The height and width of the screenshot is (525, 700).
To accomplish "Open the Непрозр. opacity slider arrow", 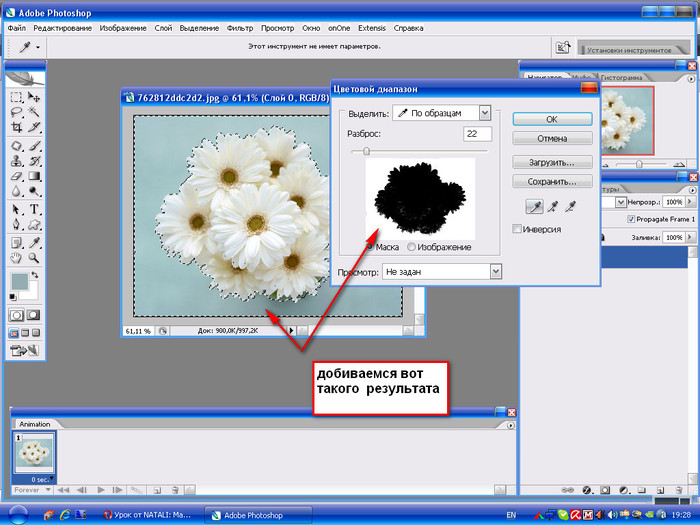I will coord(690,202).
